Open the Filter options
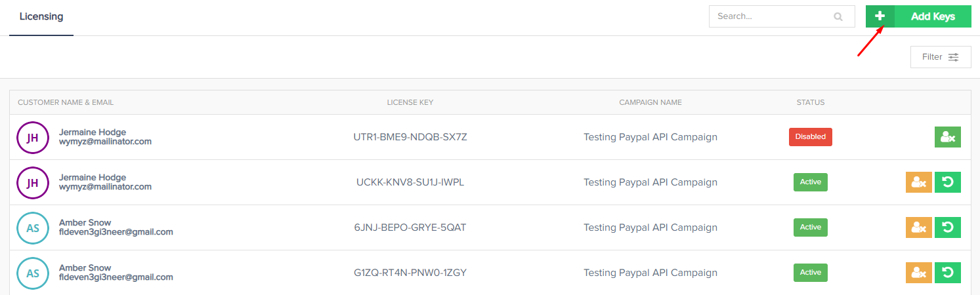The height and width of the screenshot is (295, 980). coord(940,57)
